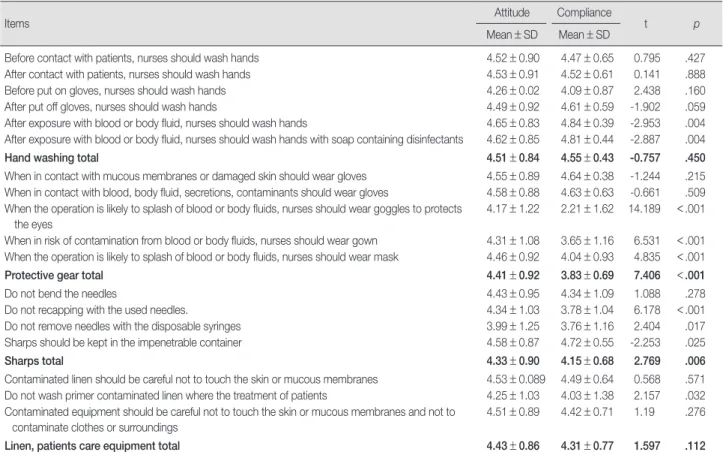Click 'When in contact with mucous membranes' row
The width and height of the screenshot is (723, 455).
click(185, 176)
